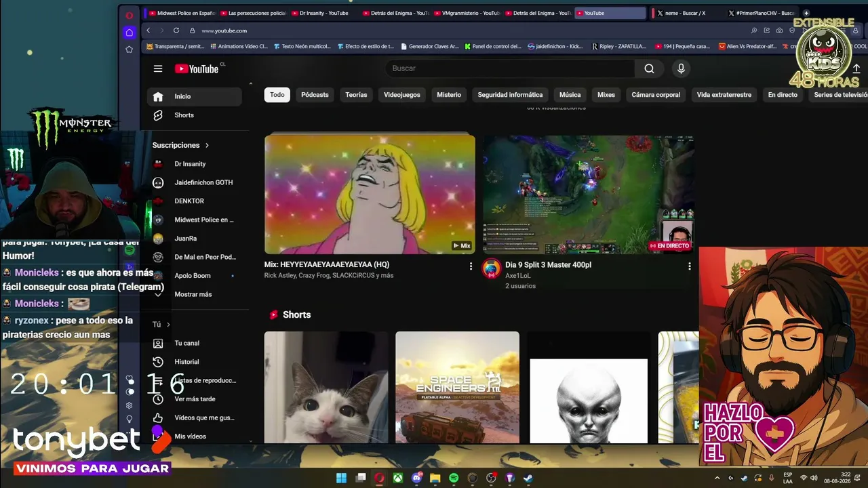Select the Pódcasts filter chip
868x488 pixels.
(x=315, y=95)
